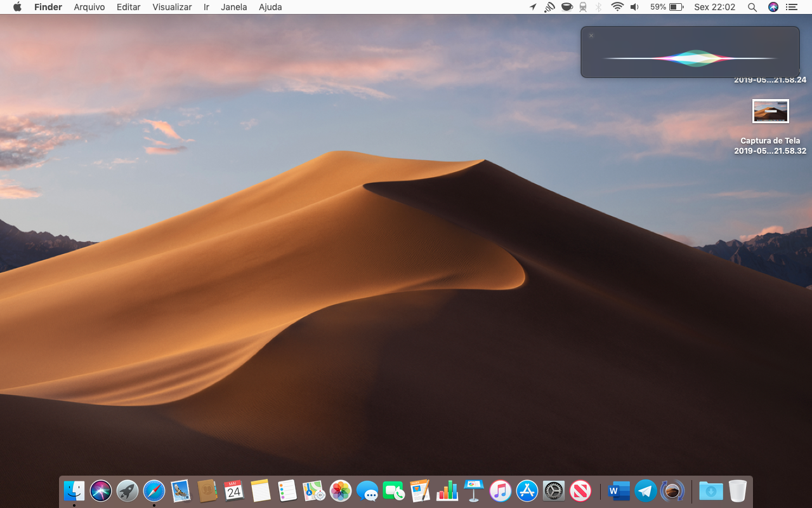Open Photos pinwheel icon in Dock
Image resolution: width=812 pixels, height=508 pixels.
tap(341, 491)
